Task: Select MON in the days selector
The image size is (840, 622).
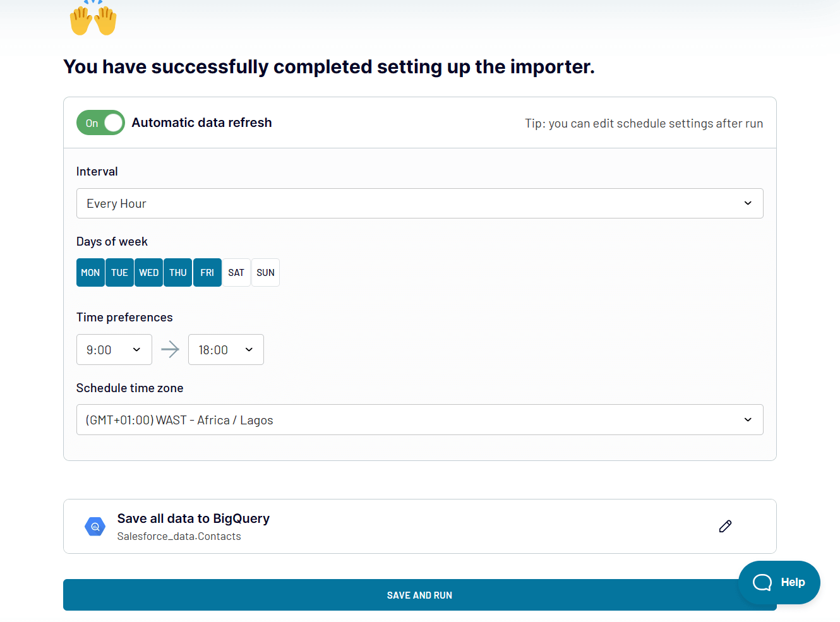Action: point(90,272)
